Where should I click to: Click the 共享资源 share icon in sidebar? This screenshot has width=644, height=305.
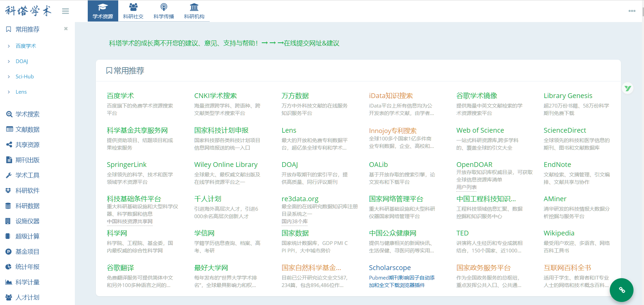9,145
